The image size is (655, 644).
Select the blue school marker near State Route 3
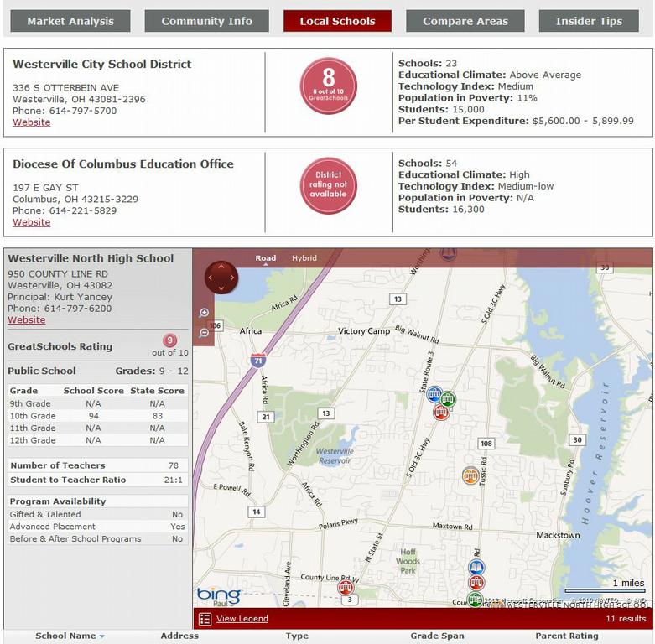tap(434, 394)
